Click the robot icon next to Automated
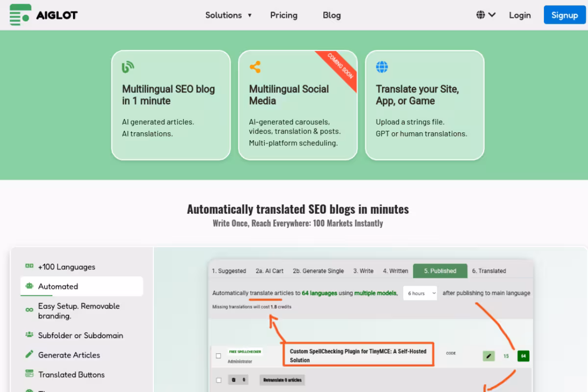This screenshot has width=588, height=392. [x=29, y=286]
